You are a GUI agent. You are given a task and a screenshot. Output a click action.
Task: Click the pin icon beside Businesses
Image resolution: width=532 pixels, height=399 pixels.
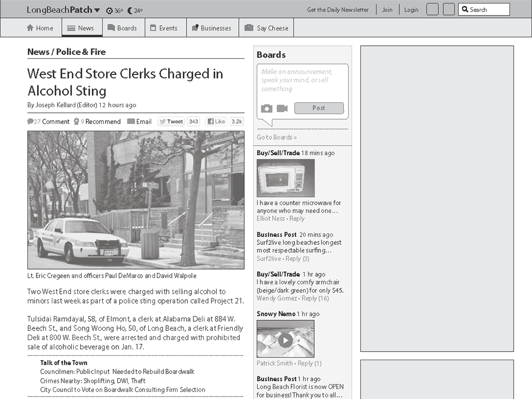195,28
